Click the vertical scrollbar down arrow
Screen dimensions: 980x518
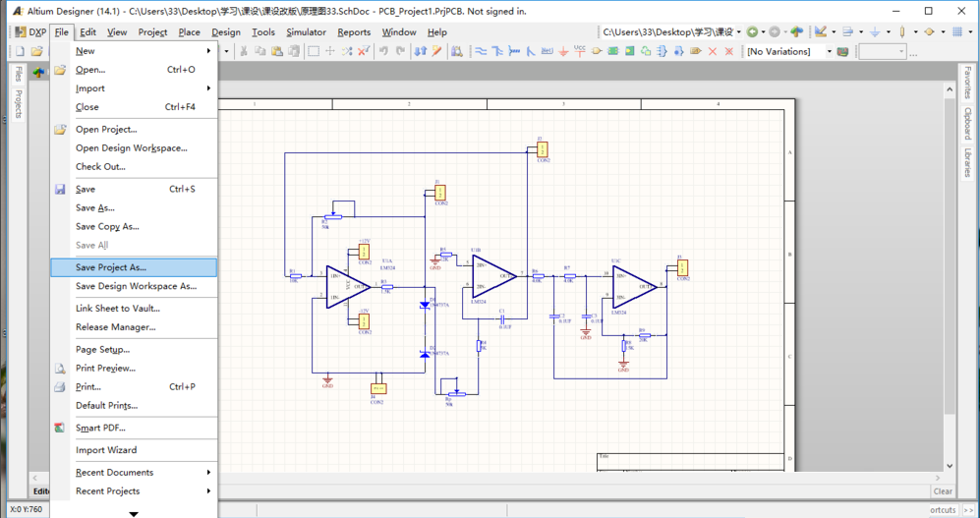[x=950, y=466]
